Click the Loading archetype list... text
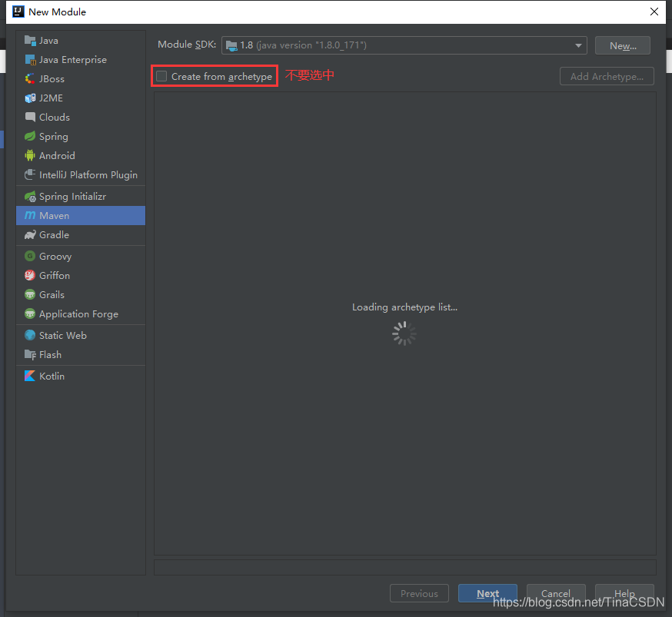The image size is (672, 617). click(404, 307)
